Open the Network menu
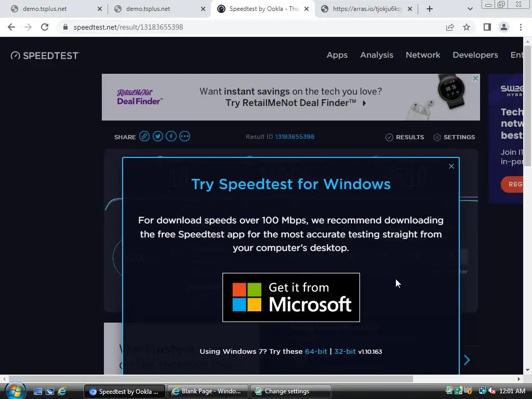532x399 pixels. click(x=423, y=55)
